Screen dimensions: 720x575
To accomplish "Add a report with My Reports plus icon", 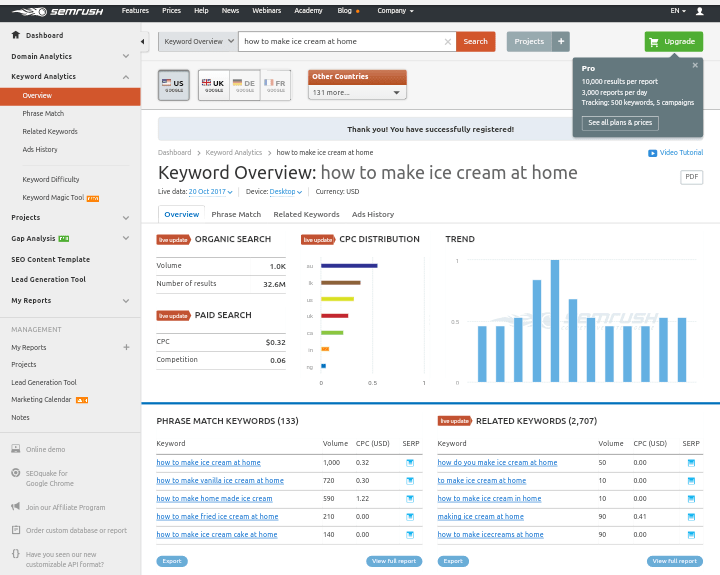I will (126, 347).
